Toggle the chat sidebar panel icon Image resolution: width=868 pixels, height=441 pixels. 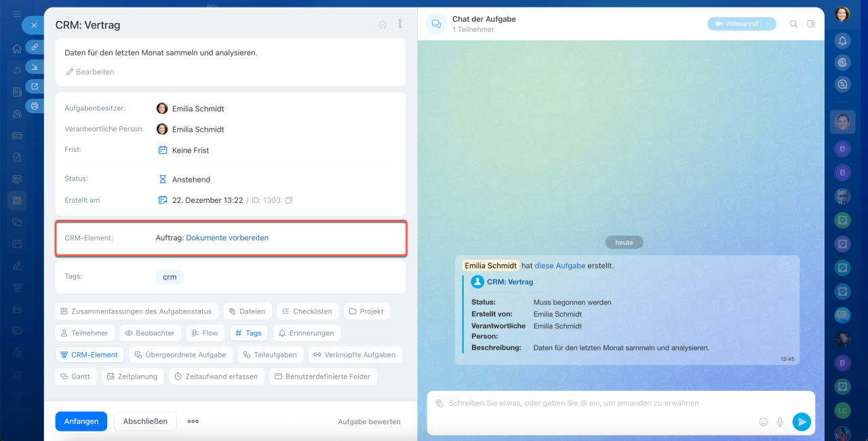[x=811, y=24]
